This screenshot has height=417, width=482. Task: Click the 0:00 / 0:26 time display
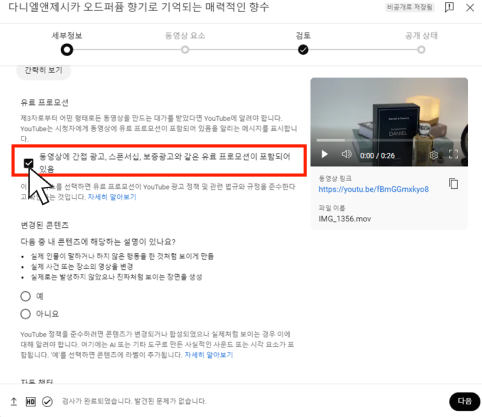pyautogui.click(x=377, y=156)
